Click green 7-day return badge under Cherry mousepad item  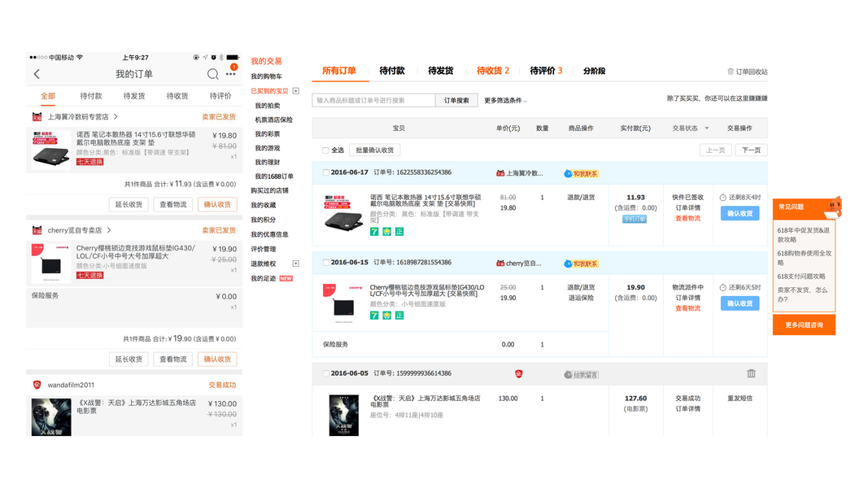tap(374, 316)
